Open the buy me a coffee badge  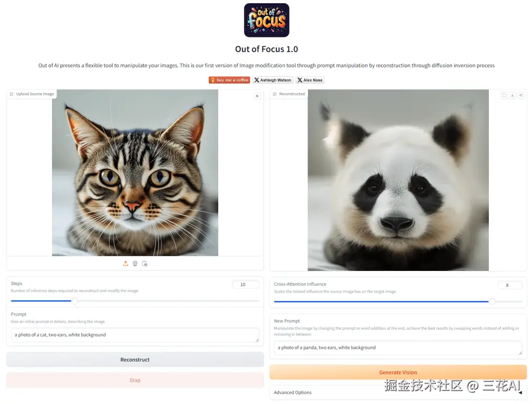(x=229, y=80)
